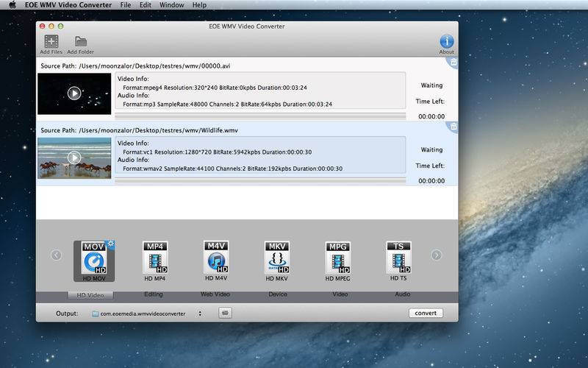
Task: Open the Apple menu
Action: pyautogui.click(x=12, y=5)
